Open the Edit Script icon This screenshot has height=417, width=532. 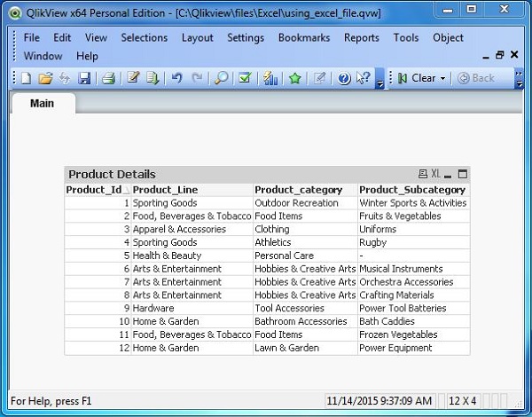[x=133, y=78]
